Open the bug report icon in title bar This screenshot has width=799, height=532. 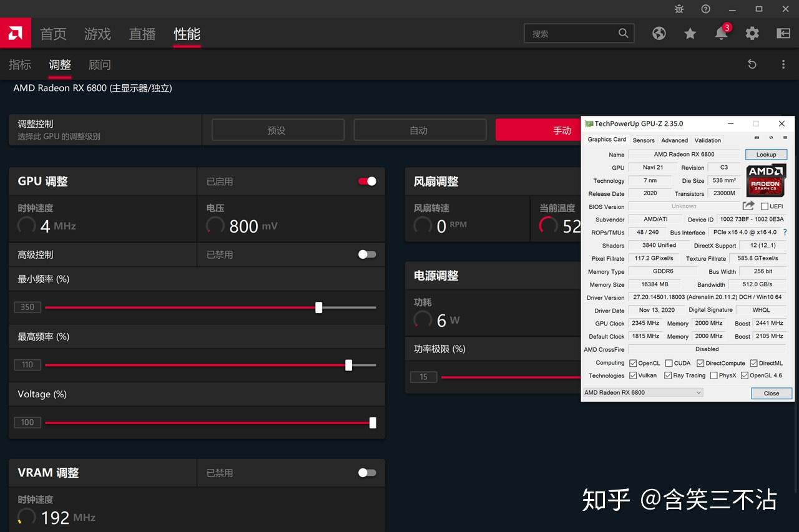pos(679,9)
